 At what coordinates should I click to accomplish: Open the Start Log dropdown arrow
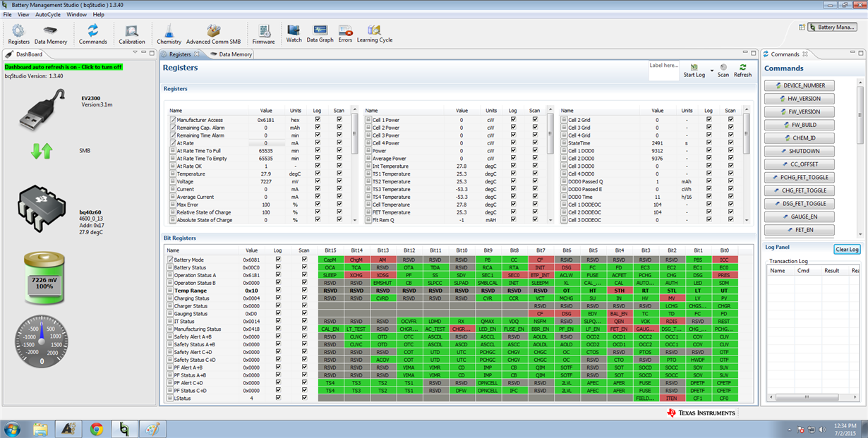(x=712, y=71)
